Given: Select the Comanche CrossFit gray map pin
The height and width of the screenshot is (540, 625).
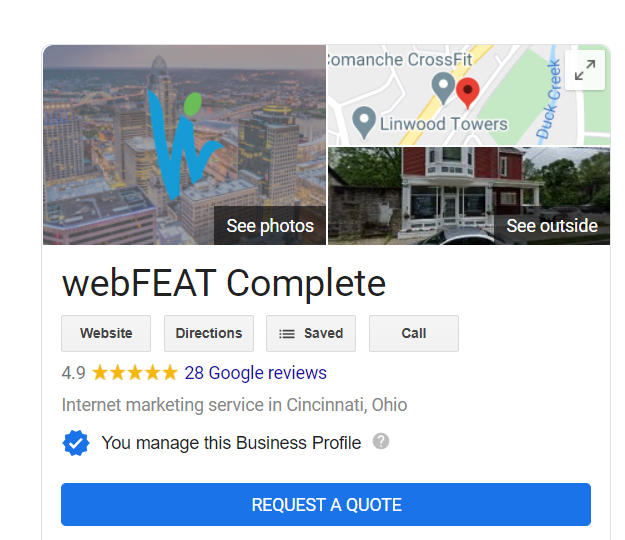Looking at the screenshot, I should 443,88.
